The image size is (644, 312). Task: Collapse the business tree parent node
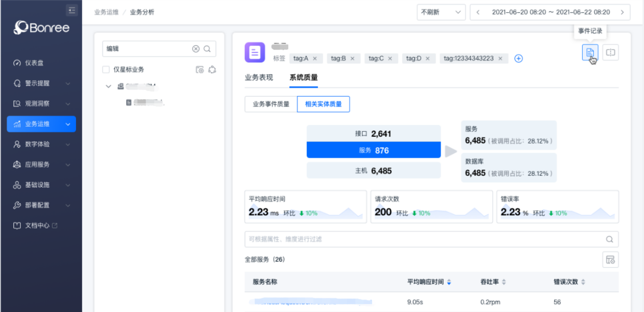click(x=108, y=86)
